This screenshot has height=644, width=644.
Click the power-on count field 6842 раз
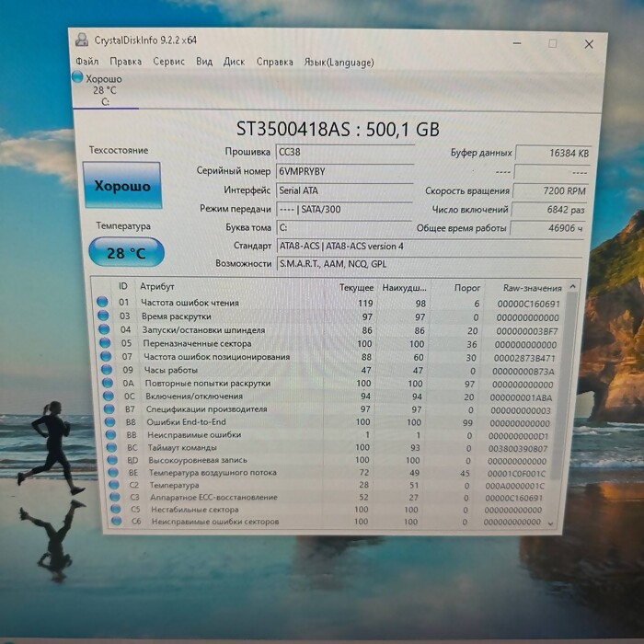pos(549,210)
